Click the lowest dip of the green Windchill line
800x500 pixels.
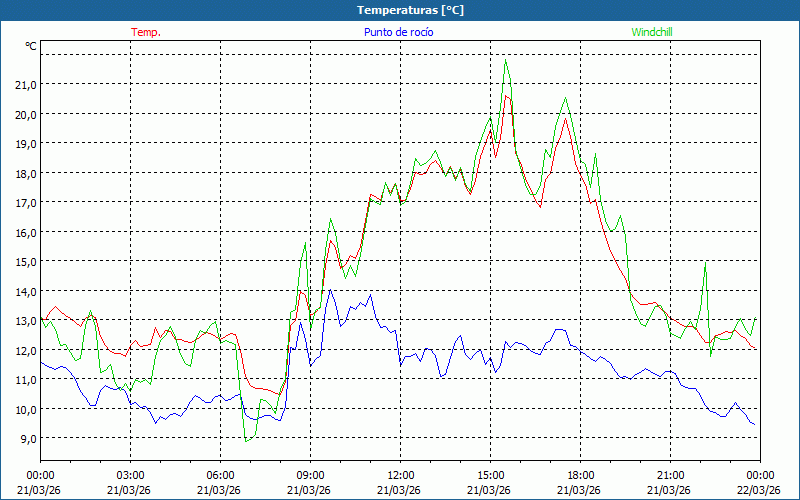point(246,440)
